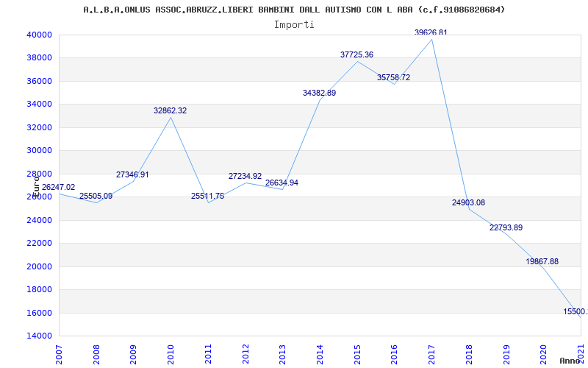This screenshot has width=588, height=368.
Task: Click the chart title with c.f.91086820684
Action: [294, 10]
